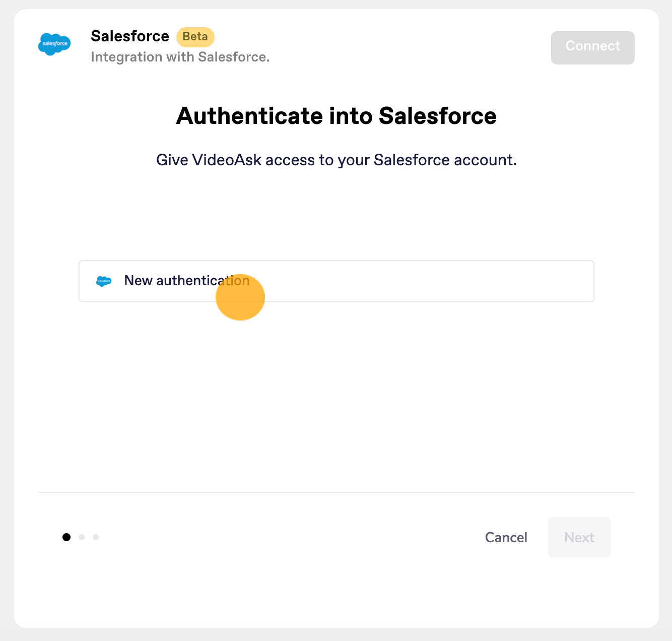The width and height of the screenshot is (672, 641).
Task: Click the 'Authenticate into Salesforce' heading
Action: pyautogui.click(x=337, y=116)
